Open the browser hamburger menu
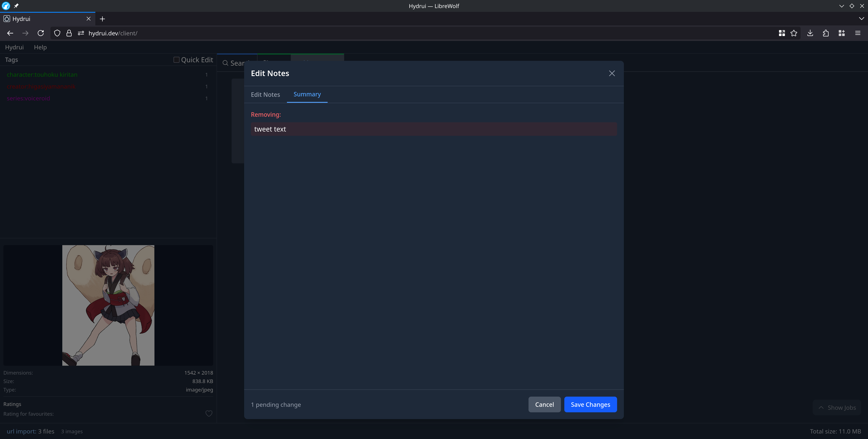The width and height of the screenshot is (868, 439). pos(858,33)
